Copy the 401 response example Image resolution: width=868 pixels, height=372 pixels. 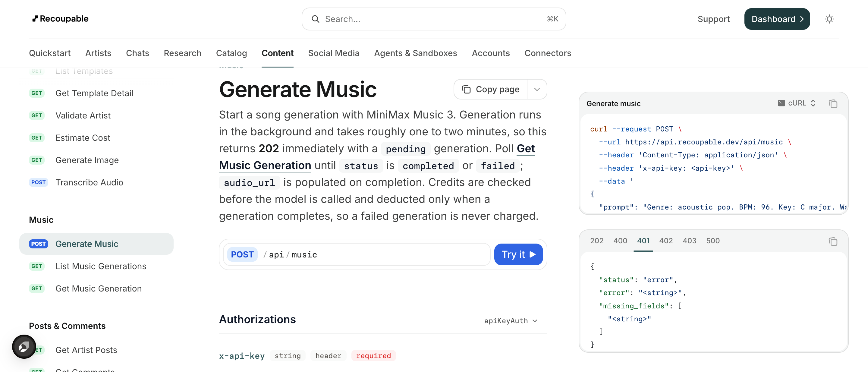pyautogui.click(x=833, y=241)
